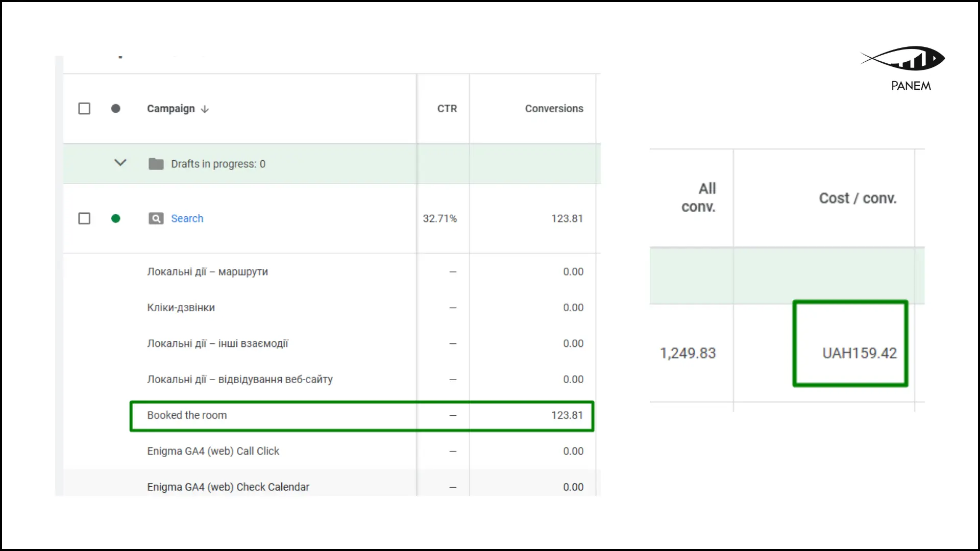Click the green status dot for Search campaign

(x=116, y=218)
